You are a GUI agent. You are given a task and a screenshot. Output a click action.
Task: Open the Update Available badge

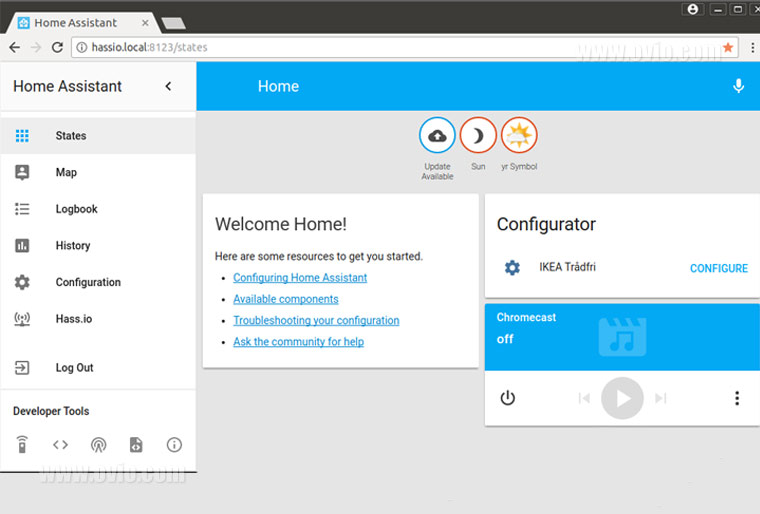pyautogui.click(x=437, y=135)
